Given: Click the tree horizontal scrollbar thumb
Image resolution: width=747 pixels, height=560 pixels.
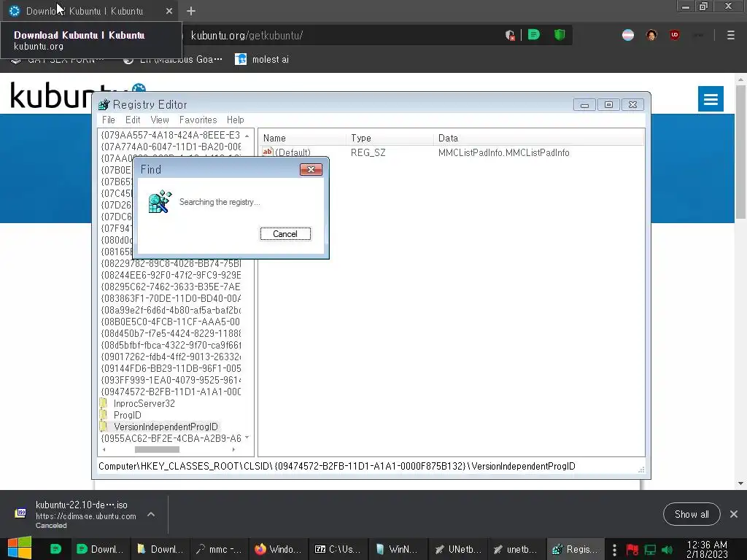Looking at the screenshot, I should [x=157, y=449].
